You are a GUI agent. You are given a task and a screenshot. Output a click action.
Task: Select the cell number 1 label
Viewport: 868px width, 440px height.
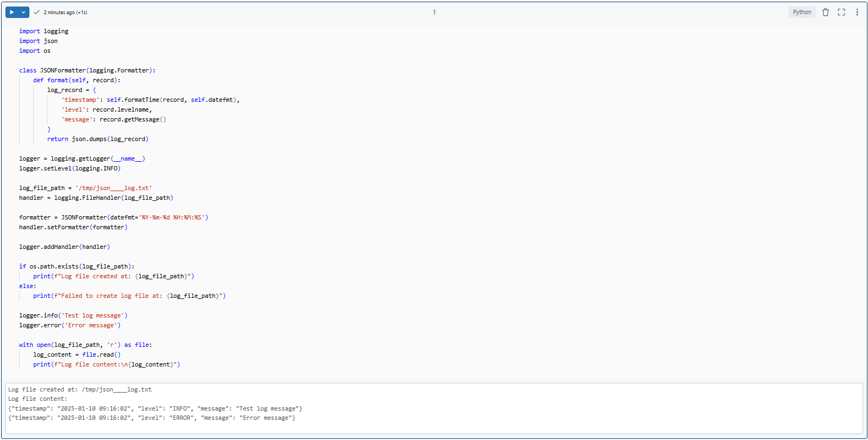[x=434, y=13]
